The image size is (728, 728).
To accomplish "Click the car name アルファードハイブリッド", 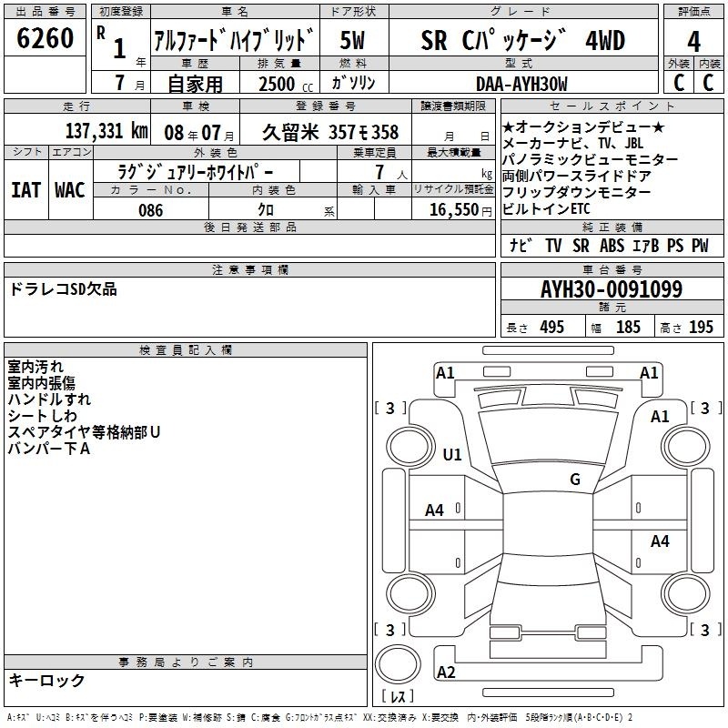I will 233,41.
